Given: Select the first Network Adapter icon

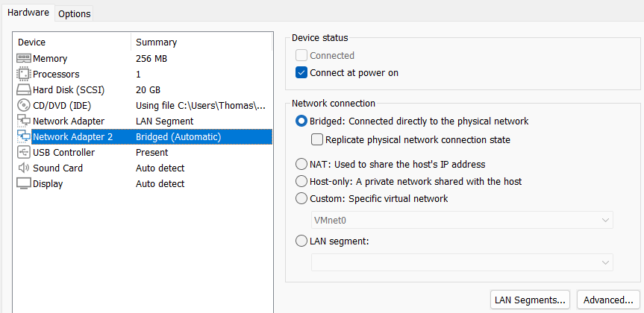Looking at the screenshot, I should (24, 121).
